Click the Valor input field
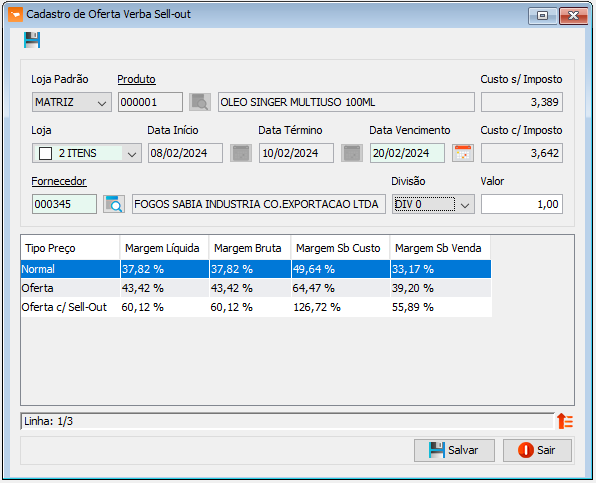Screen dimensions: 596x483 tap(522, 204)
